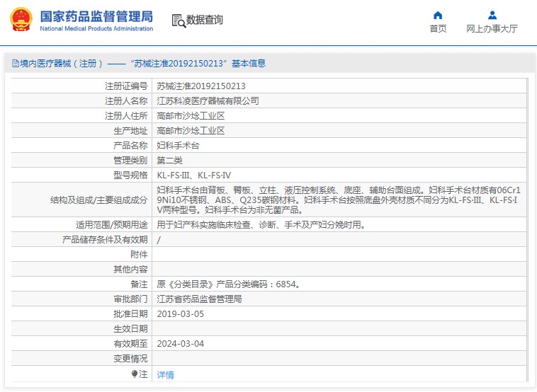Image resolution: width=537 pixels, height=392 pixels.
Task: Select 江苏科凌医疗器械有限公司 registrant name
Action: 208,101
